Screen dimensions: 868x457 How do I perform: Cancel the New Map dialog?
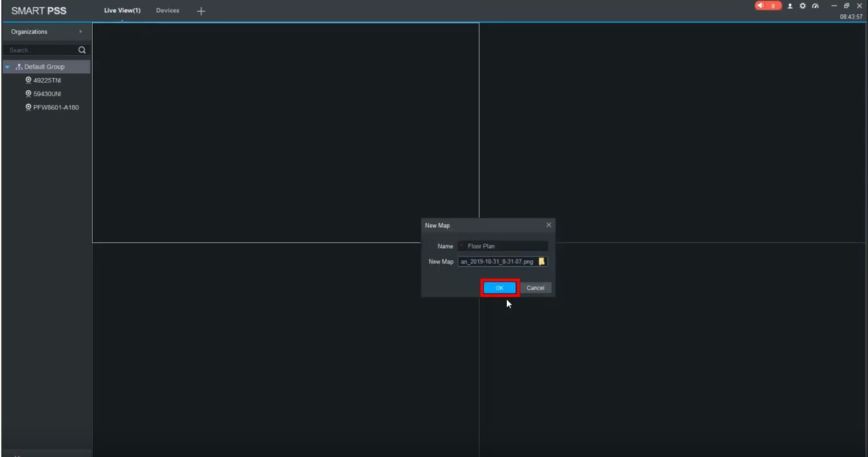[535, 287]
